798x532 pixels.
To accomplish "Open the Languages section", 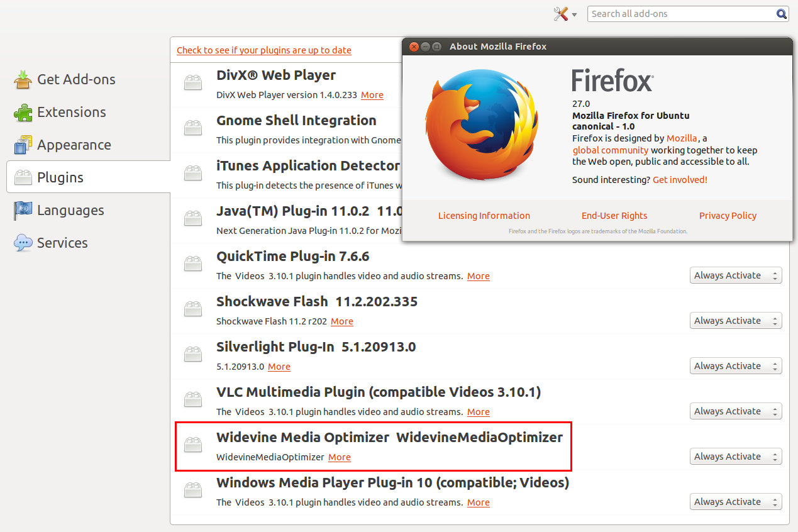I will pos(88,210).
